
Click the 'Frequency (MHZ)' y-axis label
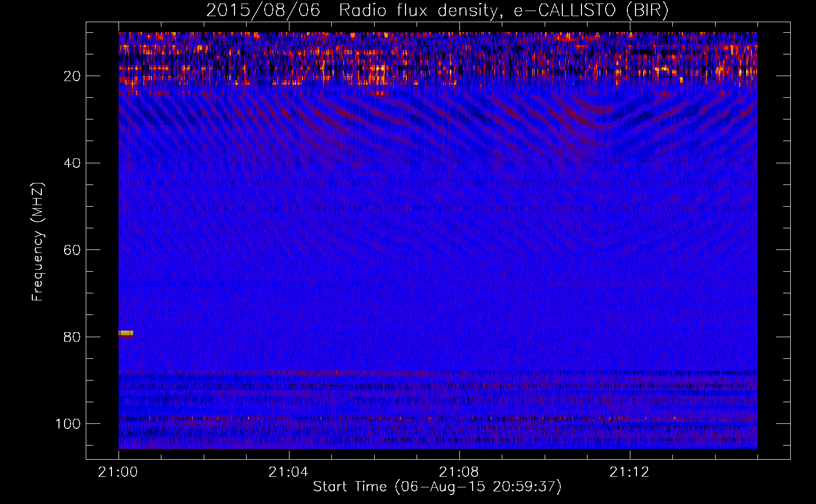(38, 241)
